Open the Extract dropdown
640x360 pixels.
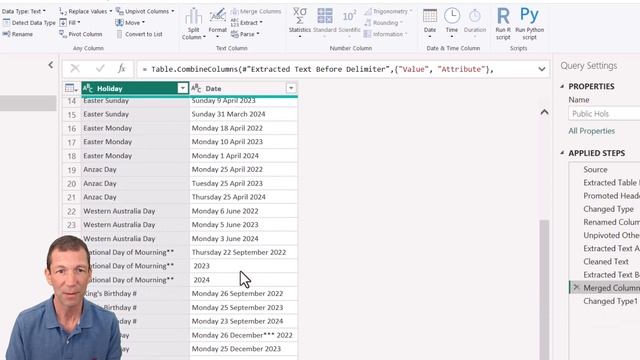[x=247, y=23]
